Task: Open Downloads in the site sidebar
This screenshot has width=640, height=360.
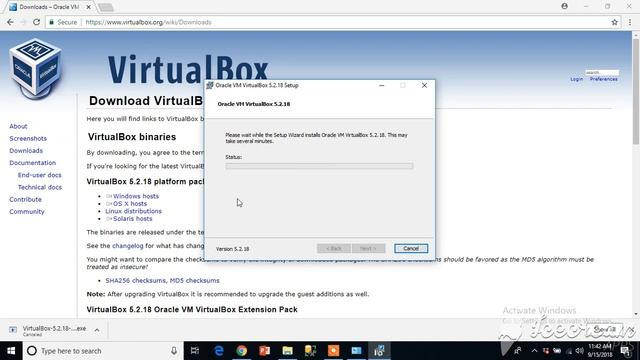Action: 26,151
